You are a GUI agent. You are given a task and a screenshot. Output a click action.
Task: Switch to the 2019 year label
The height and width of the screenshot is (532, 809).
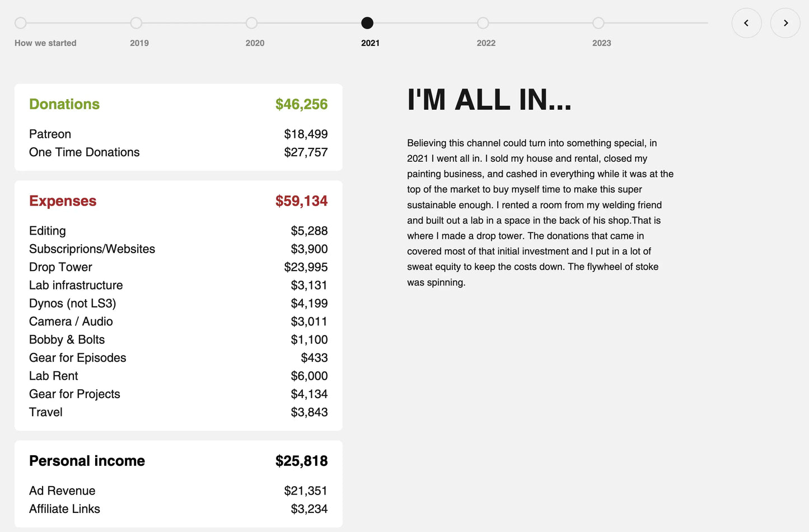pos(139,43)
